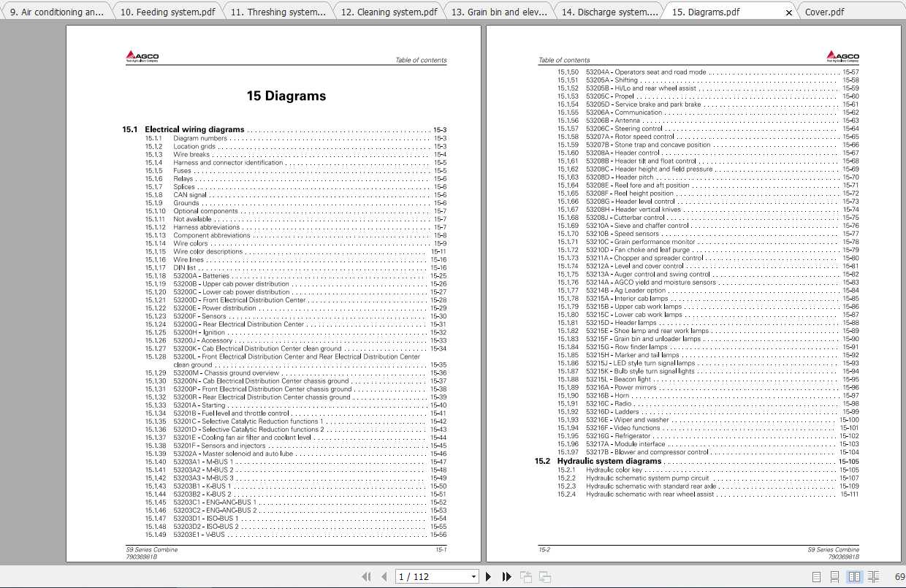
Task: Open the CAN signal contents entry
Action: point(190,195)
